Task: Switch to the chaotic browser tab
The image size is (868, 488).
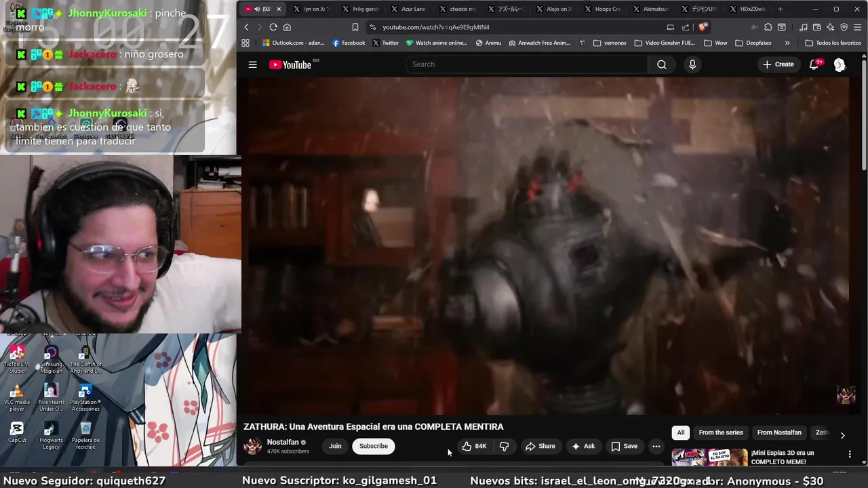Action: click(456, 9)
